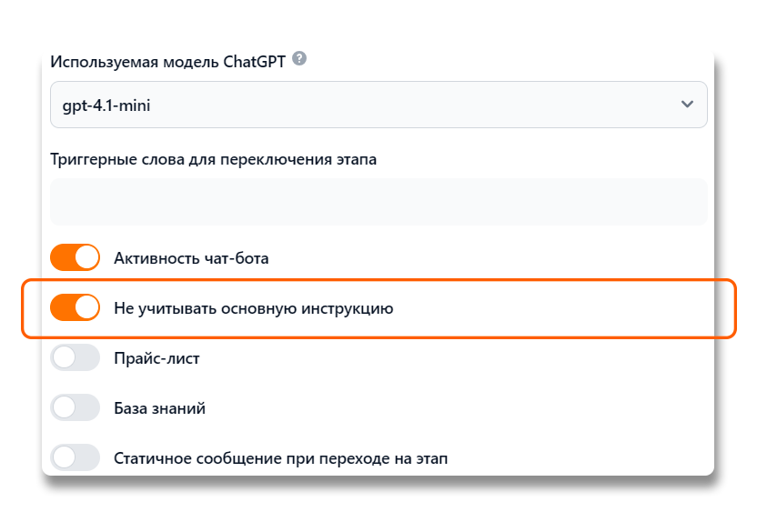This screenshot has height=532, width=757.
Task: Turn on the База знаний switch
Action: point(75,408)
